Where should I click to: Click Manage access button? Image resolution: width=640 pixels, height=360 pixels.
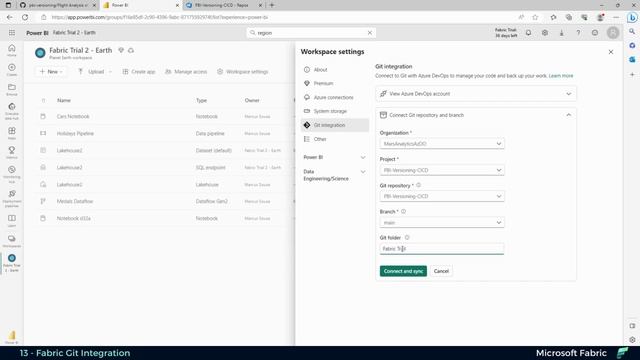click(x=186, y=71)
